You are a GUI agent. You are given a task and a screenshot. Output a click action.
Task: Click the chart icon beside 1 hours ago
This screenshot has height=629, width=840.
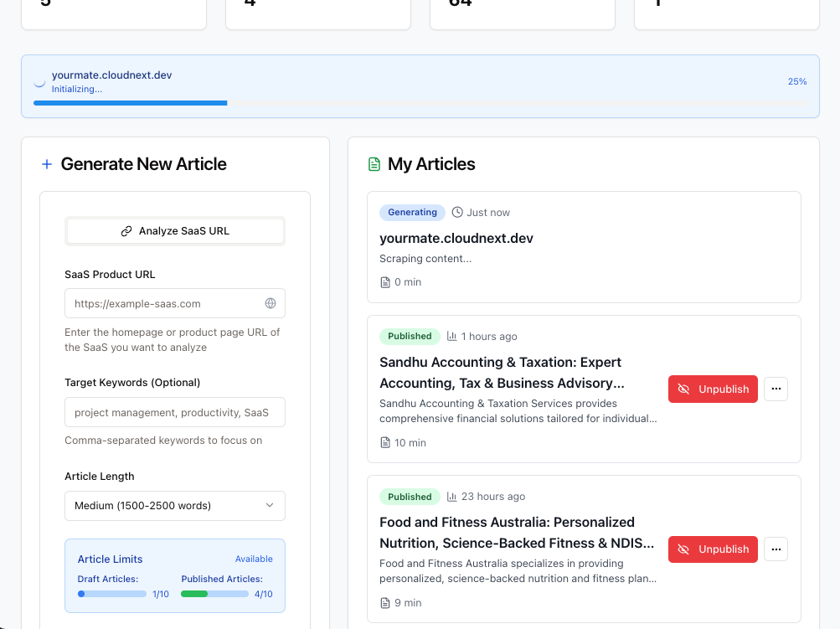[452, 336]
